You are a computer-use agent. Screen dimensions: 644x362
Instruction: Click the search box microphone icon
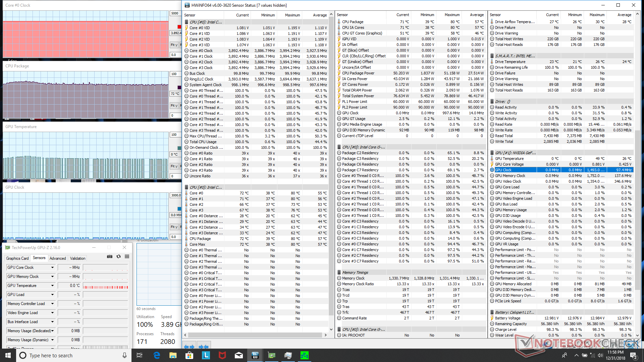[x=124, y=355]
